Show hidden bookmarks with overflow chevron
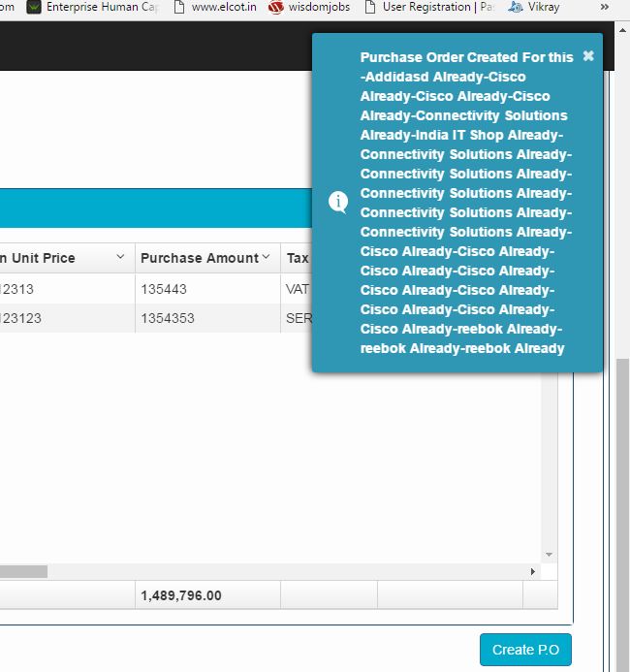This screenshot has height=672, width=630. 606,7
